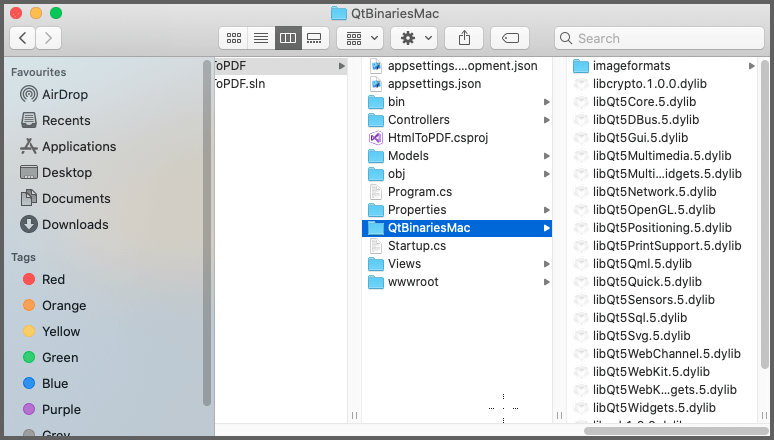Open Desktop in the sidebar
Image resolution: width=774 pixels, height=442 pixels.
[x=56, y=172]
